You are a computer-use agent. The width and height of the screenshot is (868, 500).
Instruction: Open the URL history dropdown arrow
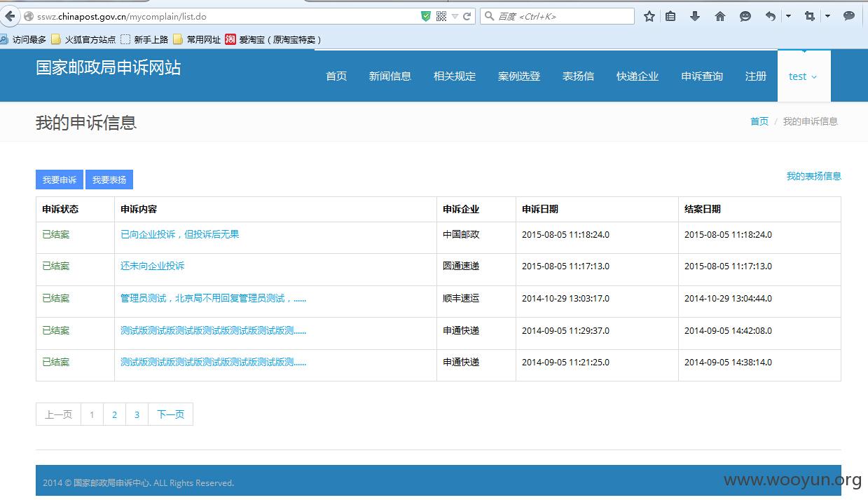coord(455,16)
